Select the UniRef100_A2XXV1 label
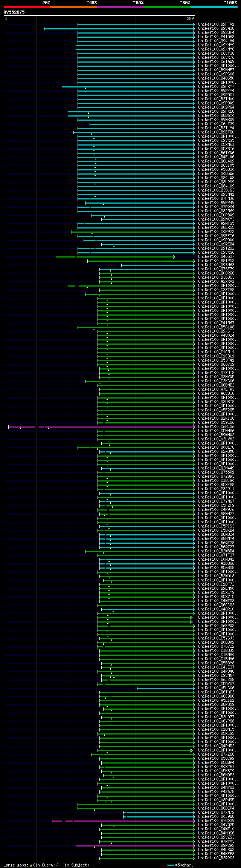The image size is (241, 868). coord(216,282)
